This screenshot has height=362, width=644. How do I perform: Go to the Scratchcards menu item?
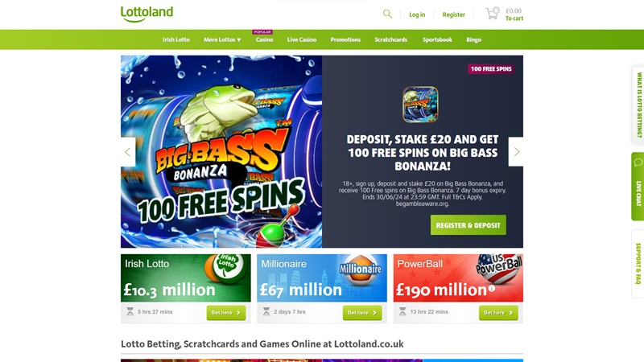[390, 39]
